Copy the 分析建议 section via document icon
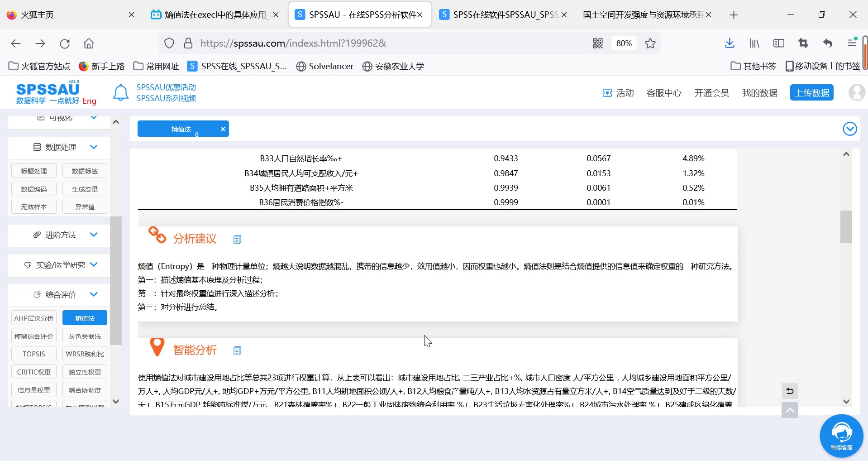This screenshot has height=461, width=868. (x=237, y=239)
